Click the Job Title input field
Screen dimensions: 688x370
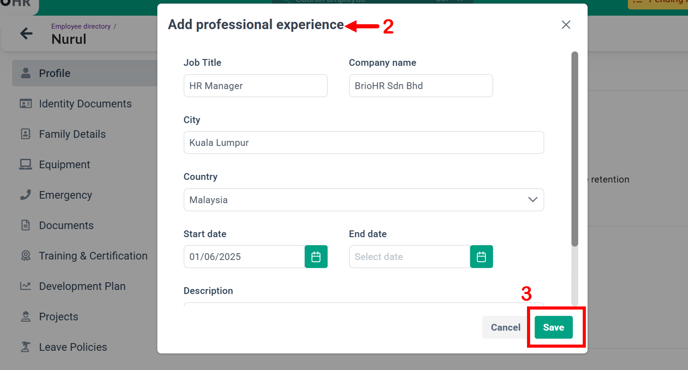click(x=255, y=86)
